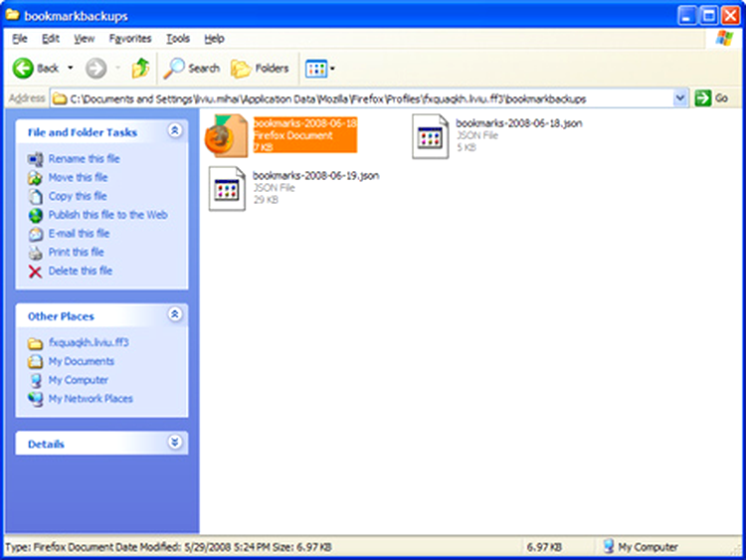Open the Help menu
Image resolution: width=746 pixels, height=560 pixels.
click(x=214, y=39)
